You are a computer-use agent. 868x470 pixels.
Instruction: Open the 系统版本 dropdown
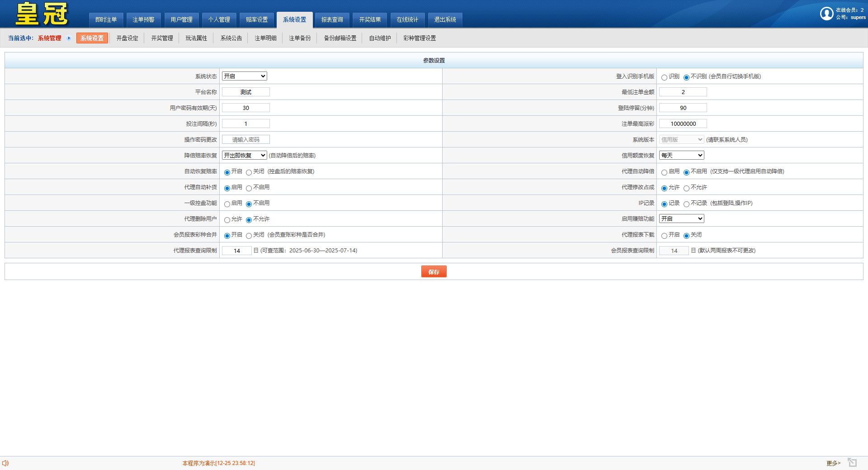[681, 139]
